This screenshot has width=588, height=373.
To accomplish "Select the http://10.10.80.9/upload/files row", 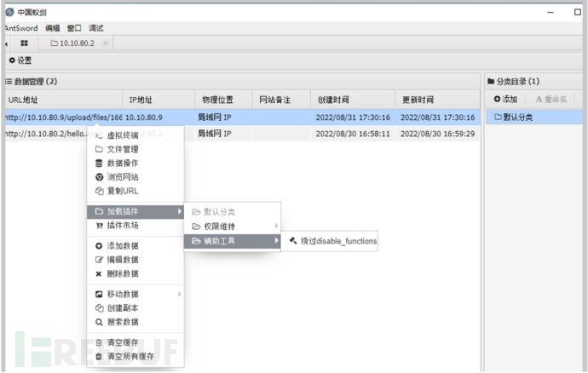I will pyautogui.click(x=242, y=118).
